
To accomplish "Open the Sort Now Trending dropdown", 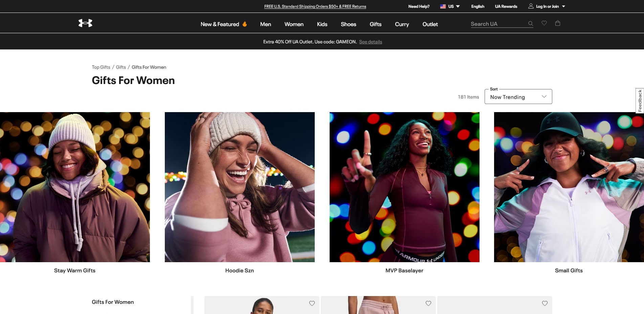I will 518,97.
